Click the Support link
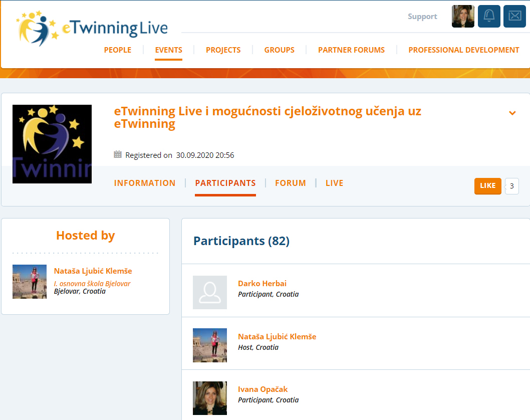 [422, 16]
